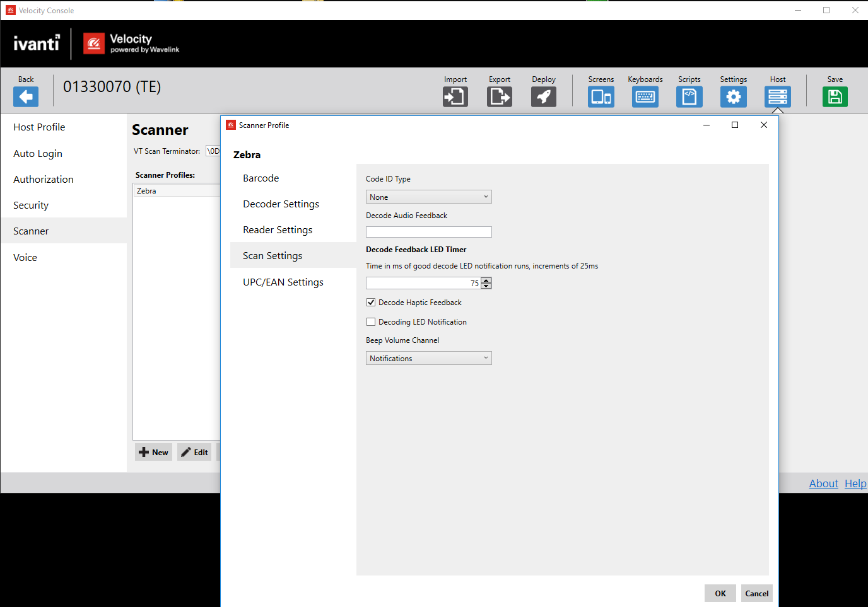
Task: Save the project
Action: [835, 96]
